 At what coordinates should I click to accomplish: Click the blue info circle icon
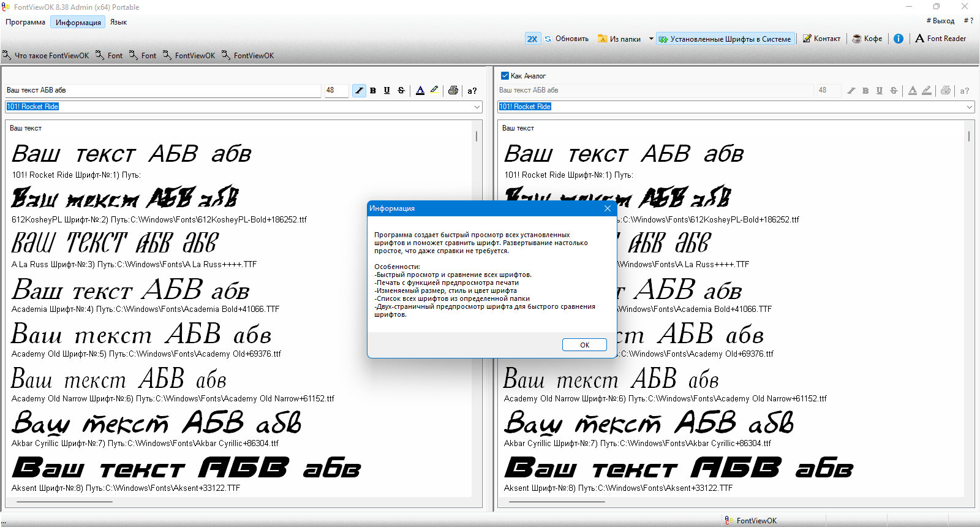point(899,39)
